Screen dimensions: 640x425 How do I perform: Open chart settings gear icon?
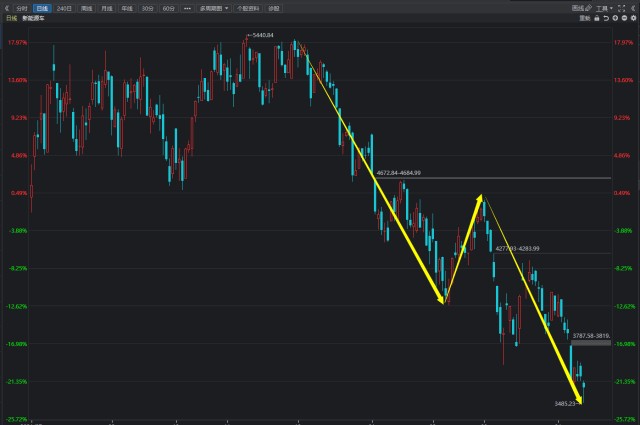pyautogui.click(x=633, y=18)
